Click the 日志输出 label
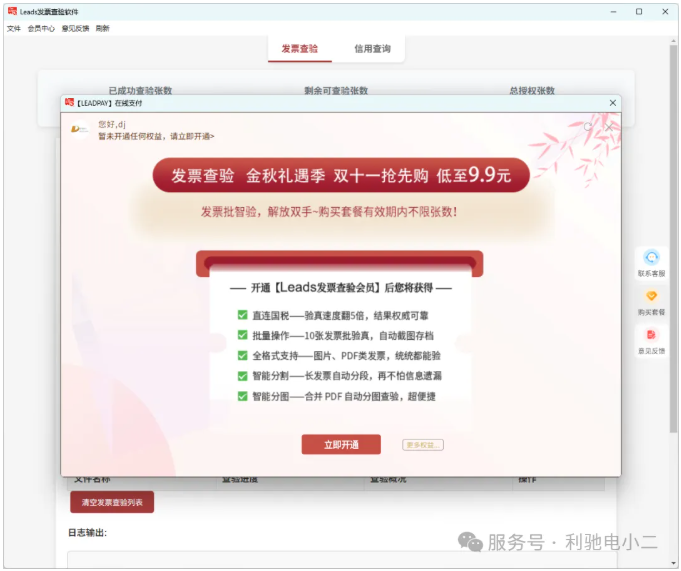This screenshot has width=681, height=571. click(x=87, y=532)
